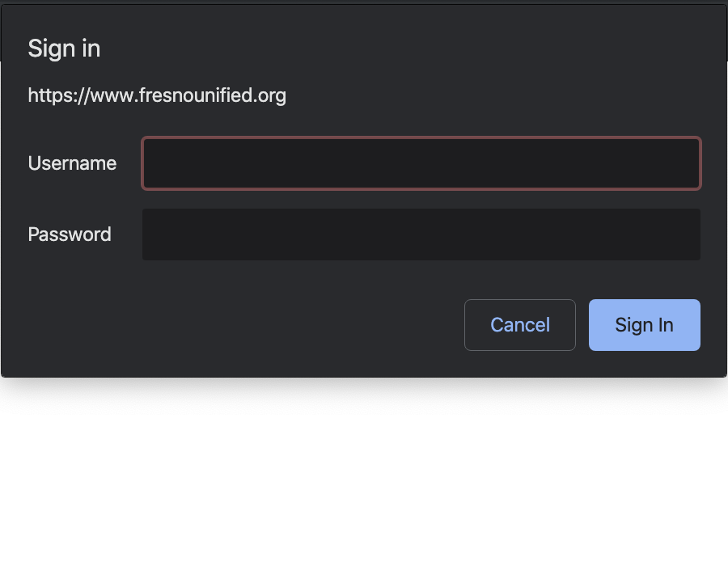Focus the highlighted Username text box
728x566 pixels.
click(421, 163)
